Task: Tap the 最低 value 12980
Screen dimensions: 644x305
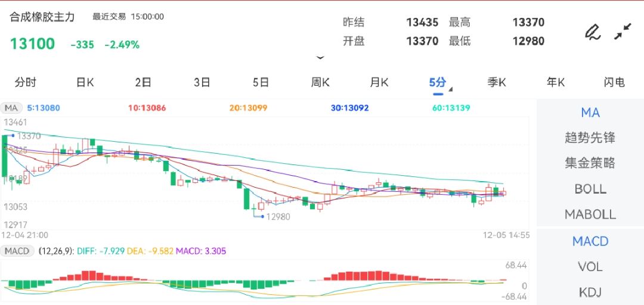Action: pyautogui.click(x=528, y=41)
